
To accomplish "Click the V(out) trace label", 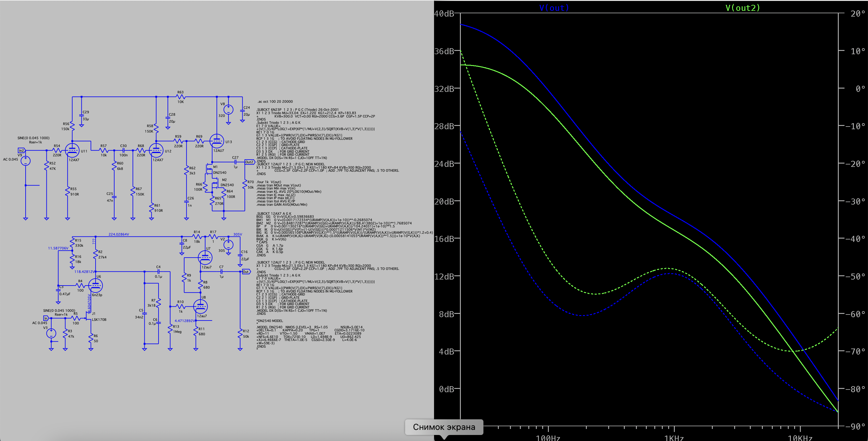I will (x=554, y=8).
